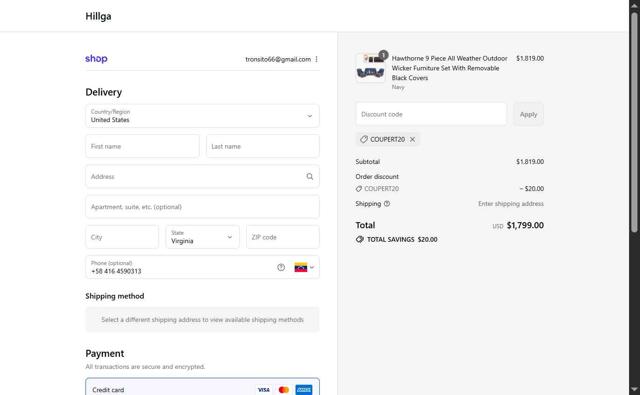Click the total amount $1,799.00
Screen dimensions: 640x395
525,225
